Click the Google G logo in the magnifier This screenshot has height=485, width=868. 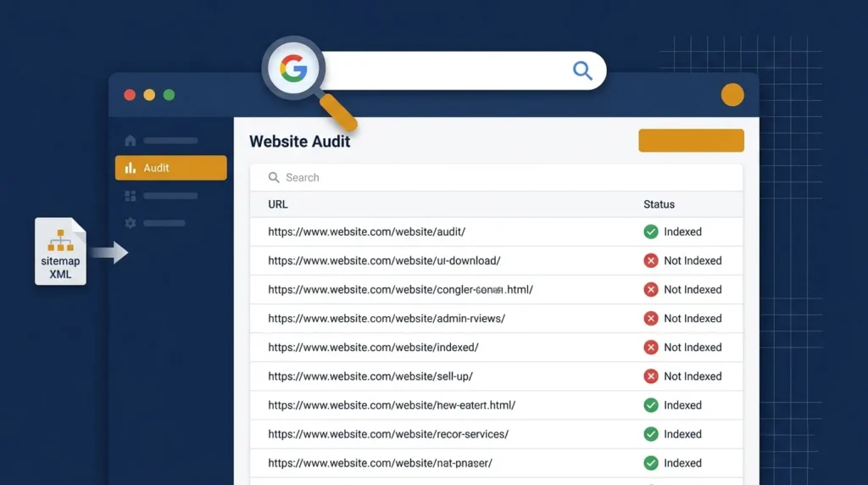coord(292,69)
